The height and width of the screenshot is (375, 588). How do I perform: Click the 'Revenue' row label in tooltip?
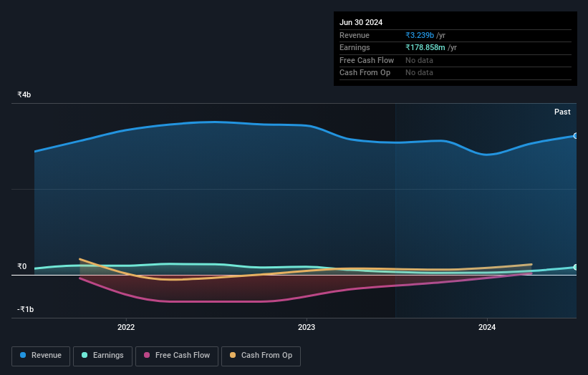[355, 35]
